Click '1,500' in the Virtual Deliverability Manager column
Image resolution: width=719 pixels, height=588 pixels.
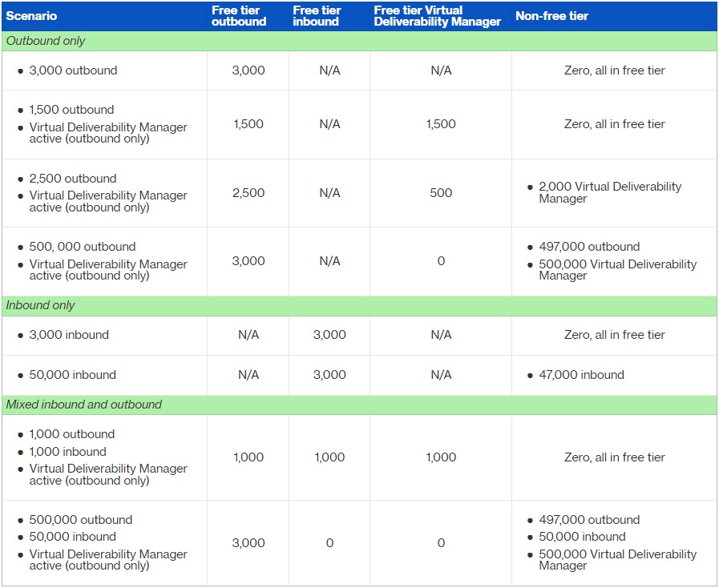(441, 124)
